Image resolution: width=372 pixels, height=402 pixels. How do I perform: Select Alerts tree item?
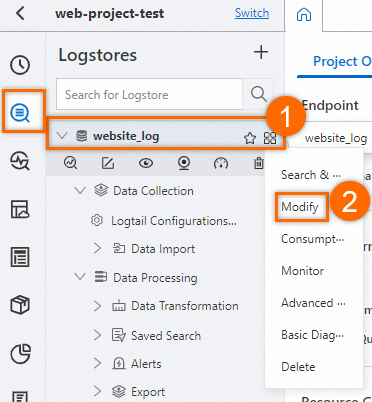click(146, 364)
